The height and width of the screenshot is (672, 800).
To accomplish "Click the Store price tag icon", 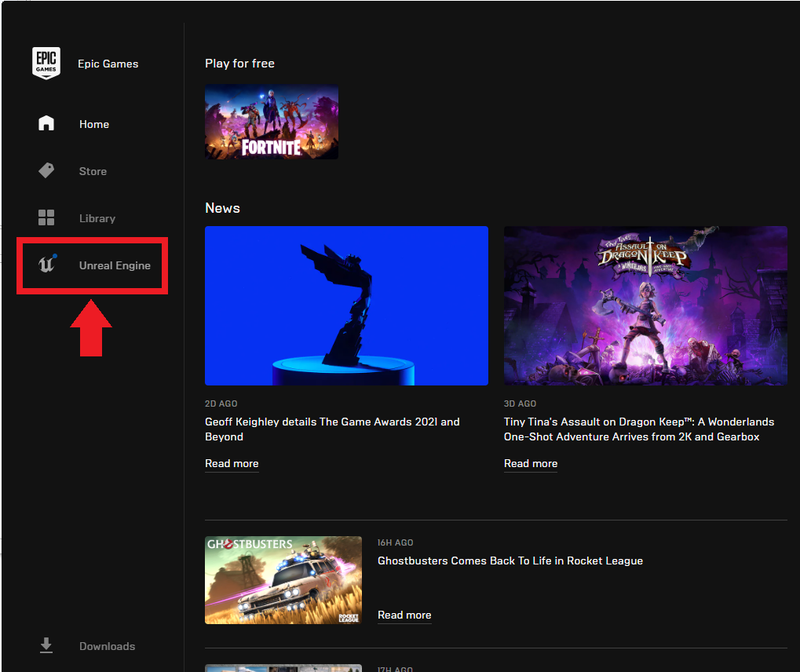I will [46, 170].
